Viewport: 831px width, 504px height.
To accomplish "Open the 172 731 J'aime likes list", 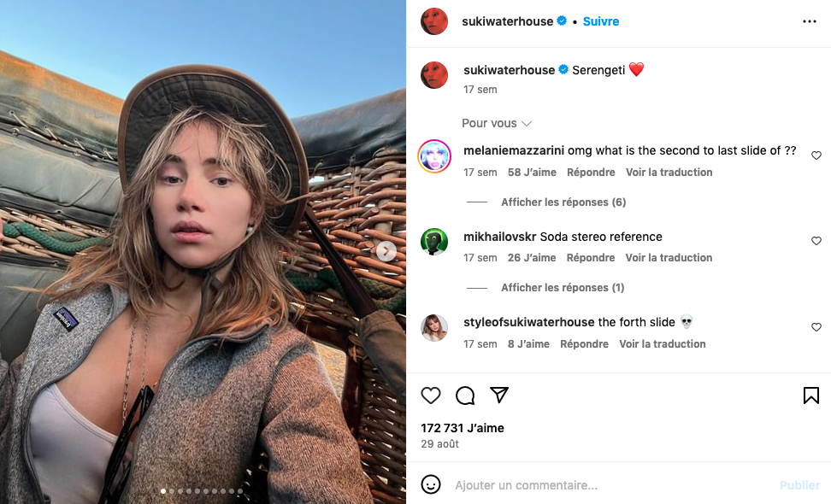I will (x=463, y=428).
